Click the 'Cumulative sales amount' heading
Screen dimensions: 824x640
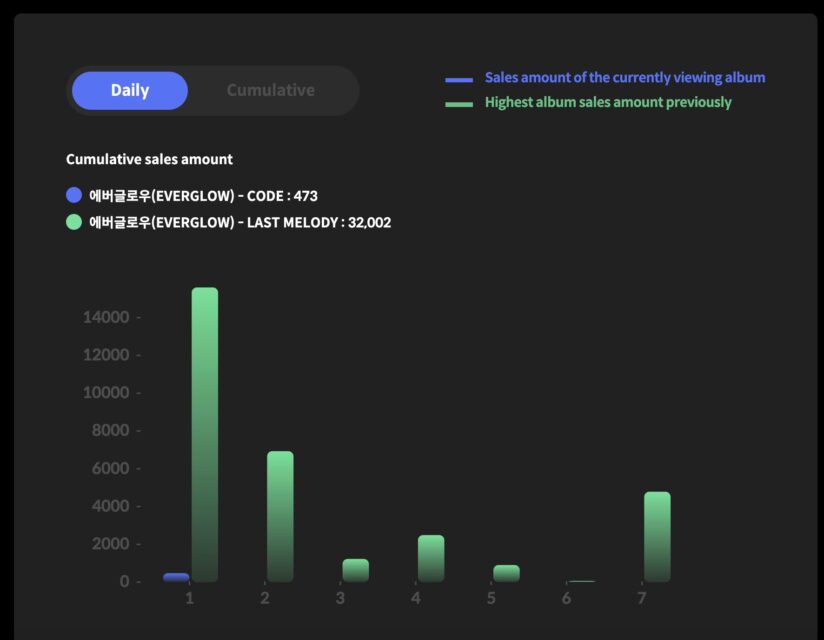[x=149, y=159]
